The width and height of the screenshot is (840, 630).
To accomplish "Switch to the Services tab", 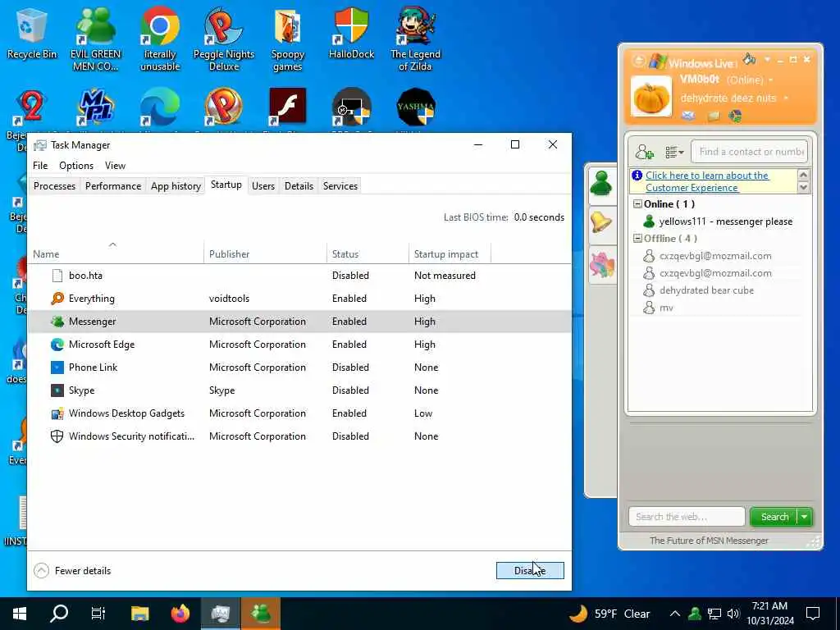I will click(x=340, y=186).
